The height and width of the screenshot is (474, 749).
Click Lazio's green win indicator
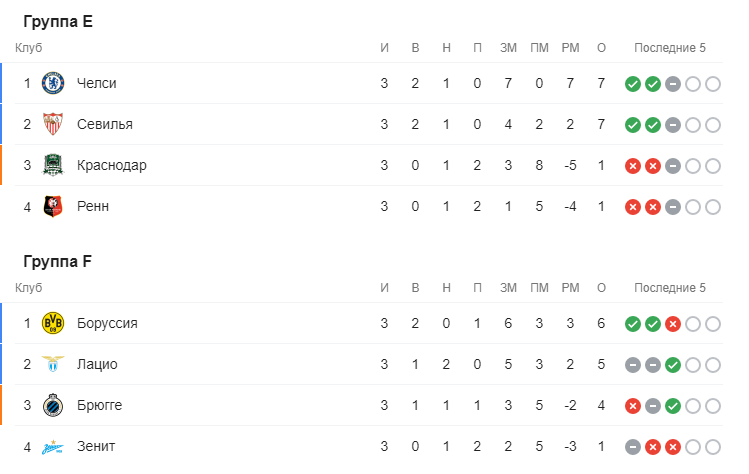click(x=673, y=364)
